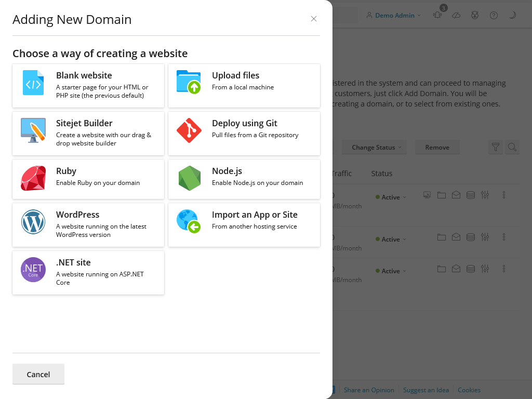Click the red Ruby gem icon

click(33, 178)
